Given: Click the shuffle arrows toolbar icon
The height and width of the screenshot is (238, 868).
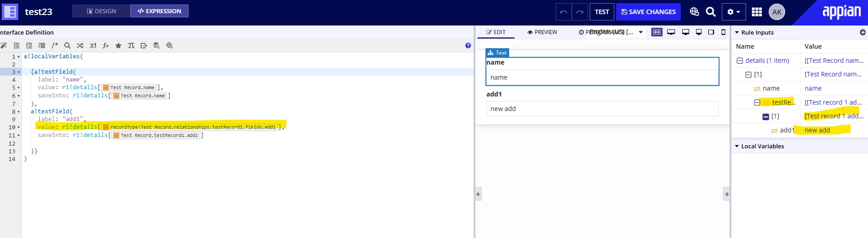Looking at the screenshot, I should click(x=80, y=46).
